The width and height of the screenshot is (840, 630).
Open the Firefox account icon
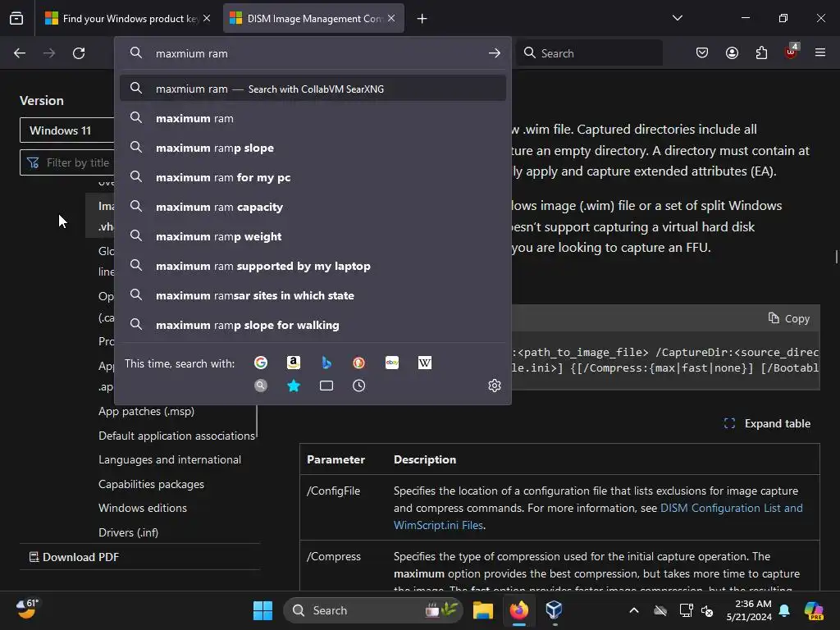732,52
